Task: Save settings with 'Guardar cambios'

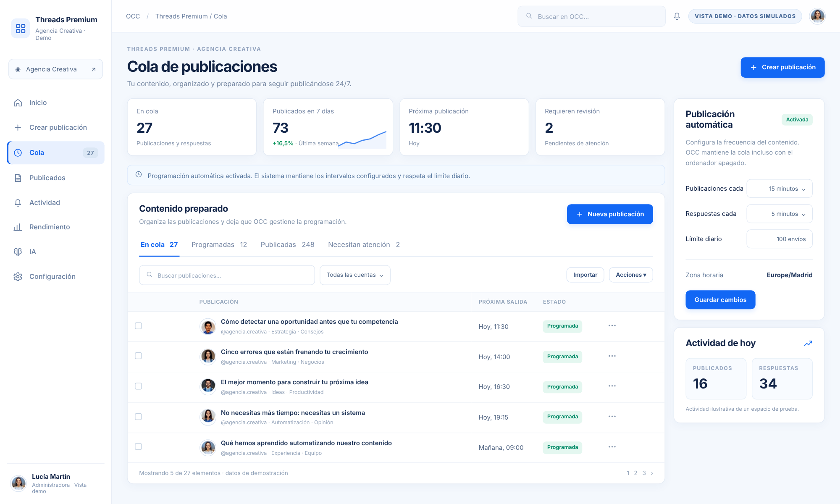Action: tap(720, 300)
